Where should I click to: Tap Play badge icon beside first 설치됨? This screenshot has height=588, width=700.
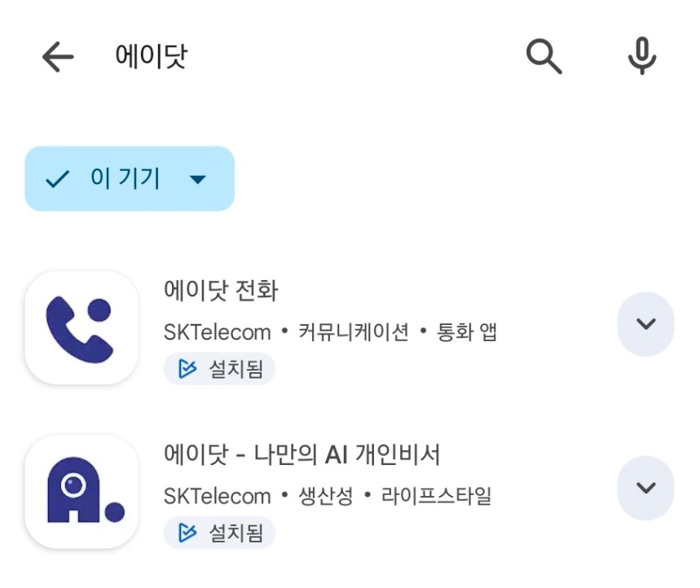[x=188, y=369]
